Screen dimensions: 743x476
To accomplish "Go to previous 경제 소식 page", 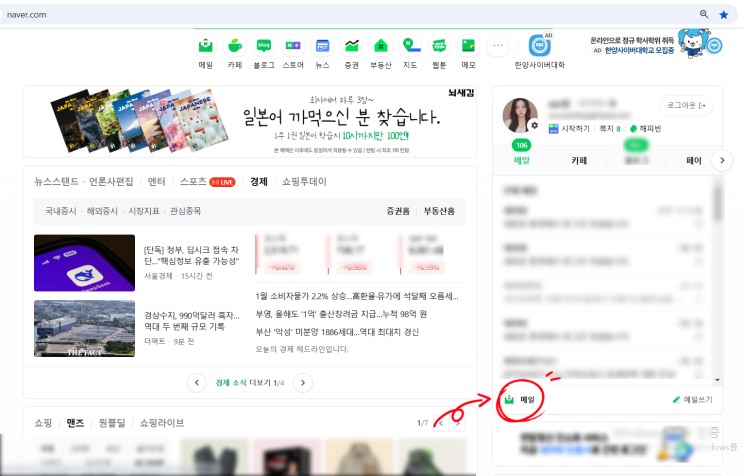I will point(197,382).
